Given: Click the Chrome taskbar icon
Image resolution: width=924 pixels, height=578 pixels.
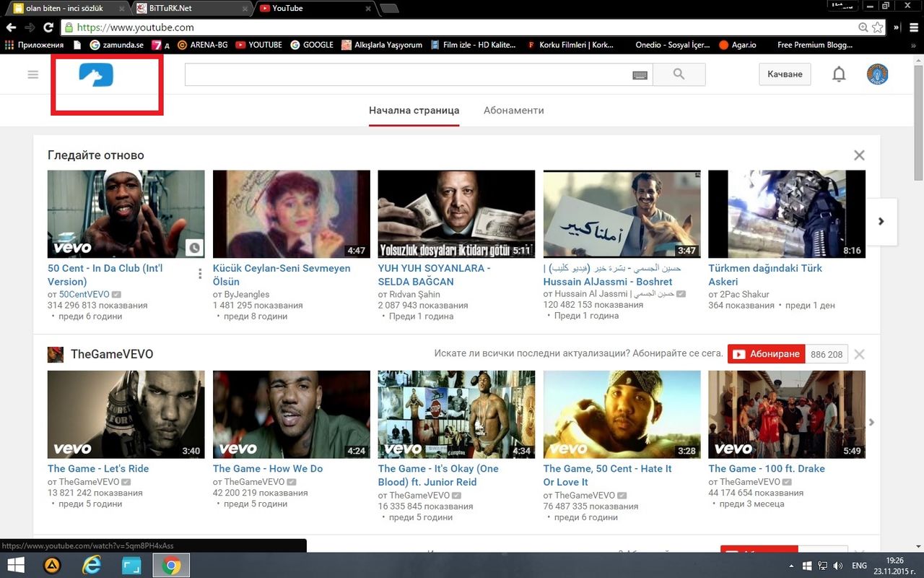Looking at the screenshot, I should click(171, 565).
